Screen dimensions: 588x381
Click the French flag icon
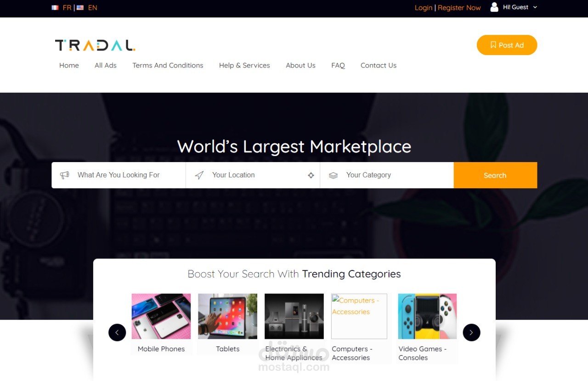pos(55,8)
